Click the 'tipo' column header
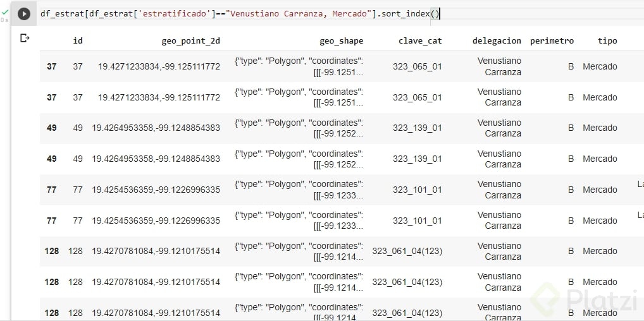 (x=607, y=41)
